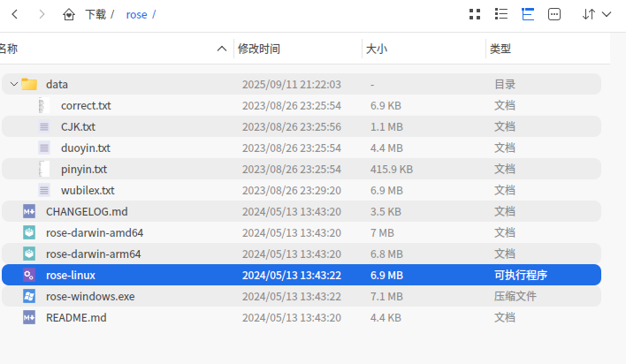626x364 pixels.
Task: Sort by the 大小 column header
Action: coord(377,49)
